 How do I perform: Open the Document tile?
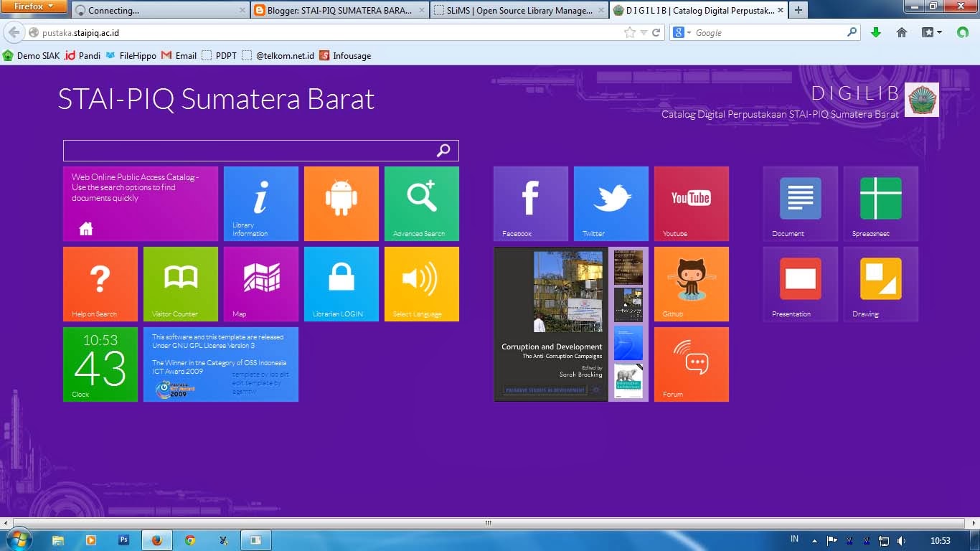(801, 204)
